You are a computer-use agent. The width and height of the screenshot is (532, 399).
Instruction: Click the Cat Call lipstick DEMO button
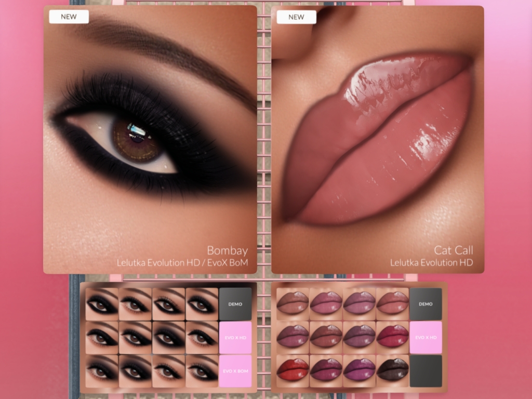425,304
